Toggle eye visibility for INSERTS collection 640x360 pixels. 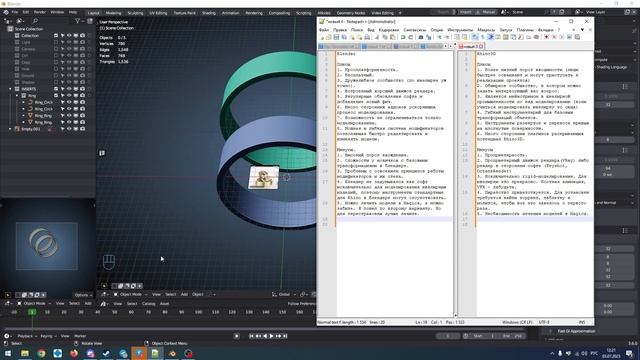[x=69, y=89]
